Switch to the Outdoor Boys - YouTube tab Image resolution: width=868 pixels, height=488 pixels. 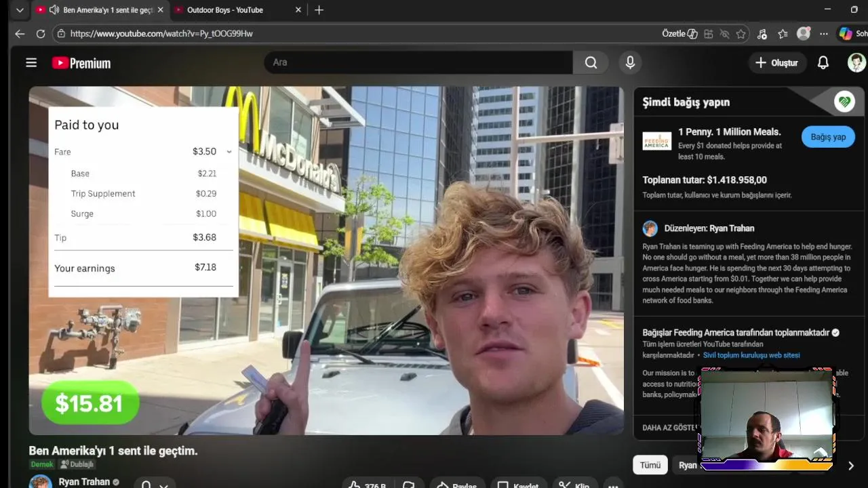pyautogui.click(x=225, y=10)
